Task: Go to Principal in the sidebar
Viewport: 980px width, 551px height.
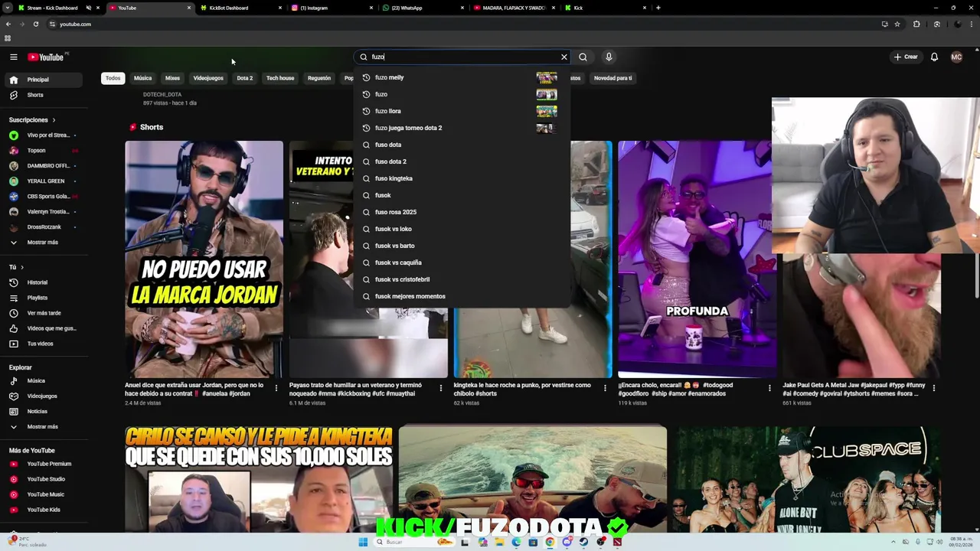Action: coord(44,80)
